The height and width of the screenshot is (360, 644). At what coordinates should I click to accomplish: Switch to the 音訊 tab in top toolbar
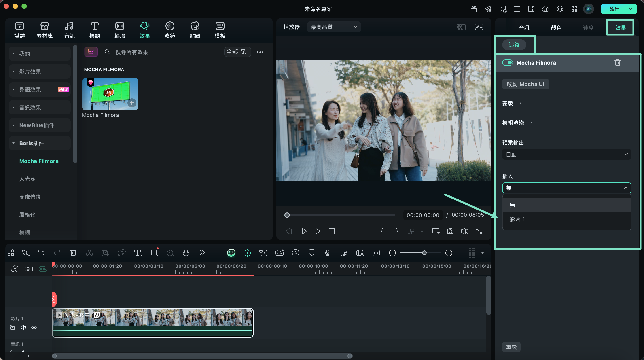pos(70,30)
